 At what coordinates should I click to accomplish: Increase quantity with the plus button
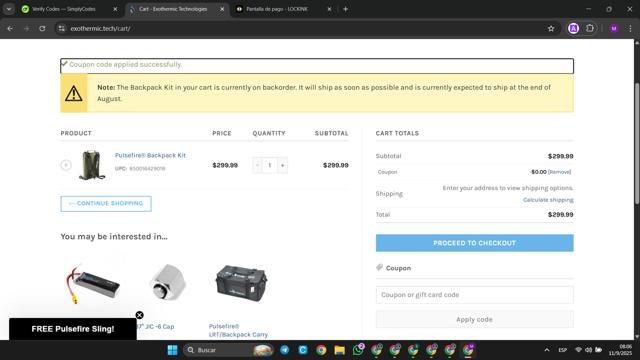pos(282,165)
